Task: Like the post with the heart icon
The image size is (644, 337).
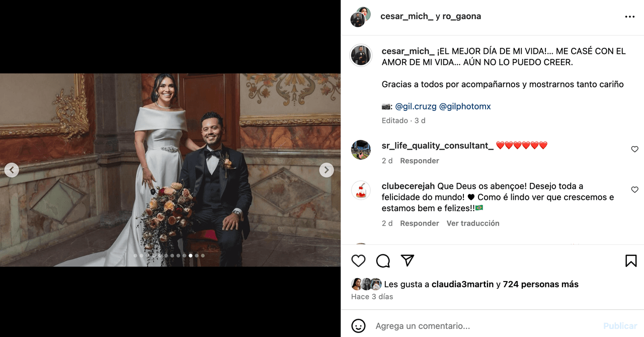Action: pos(358,260)
